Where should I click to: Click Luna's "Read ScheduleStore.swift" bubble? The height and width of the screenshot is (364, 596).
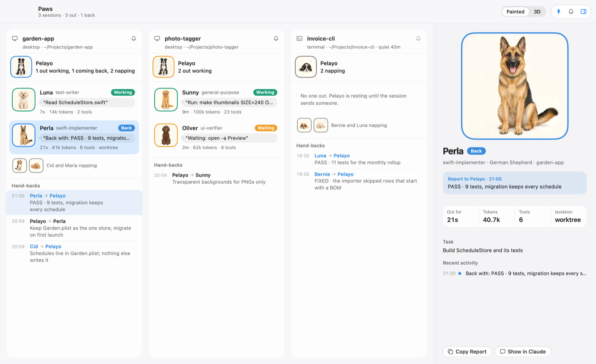[87, 102]
